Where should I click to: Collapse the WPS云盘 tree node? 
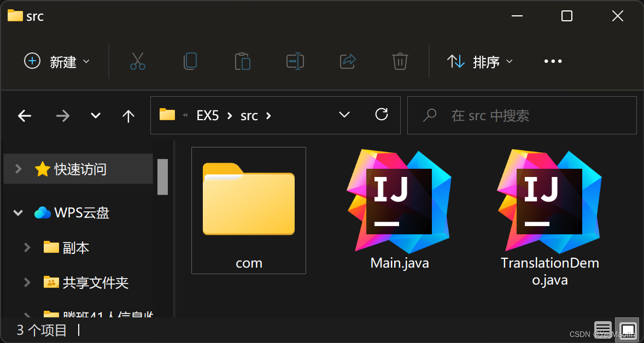pyautogui.click(x=18, y=213)
